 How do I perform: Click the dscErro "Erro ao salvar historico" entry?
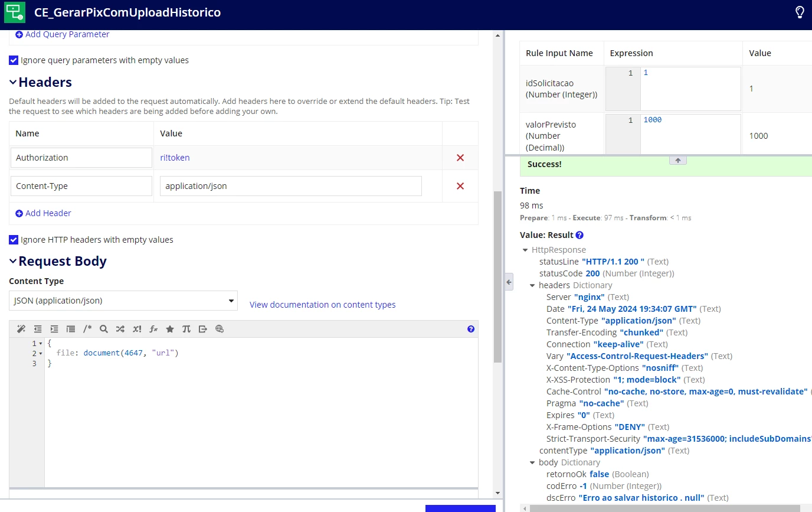(637, 498)
